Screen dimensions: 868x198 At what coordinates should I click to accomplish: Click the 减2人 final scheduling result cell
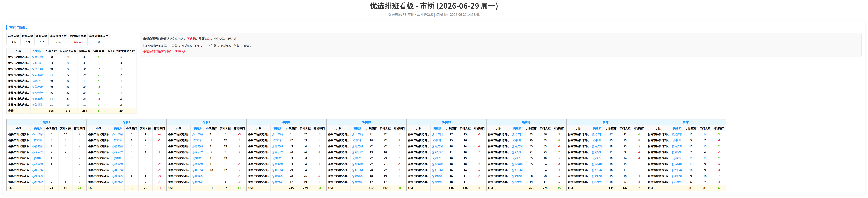click(78, 42)
